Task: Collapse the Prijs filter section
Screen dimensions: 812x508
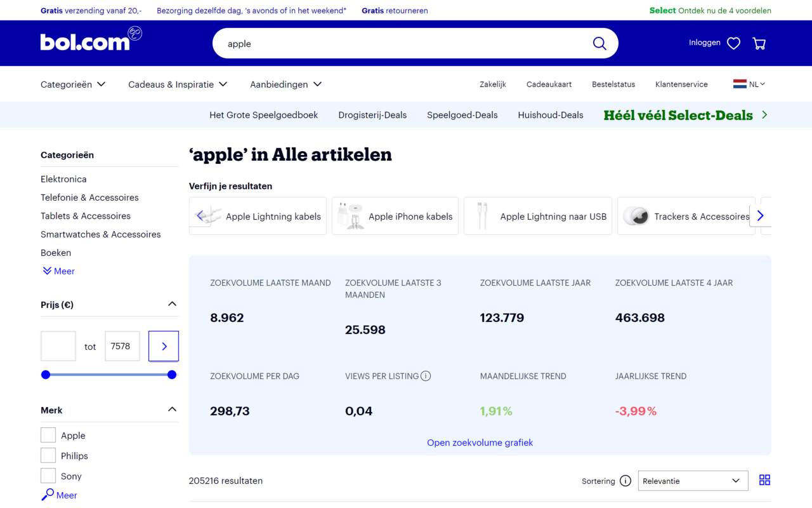Action: click(172, 304)
